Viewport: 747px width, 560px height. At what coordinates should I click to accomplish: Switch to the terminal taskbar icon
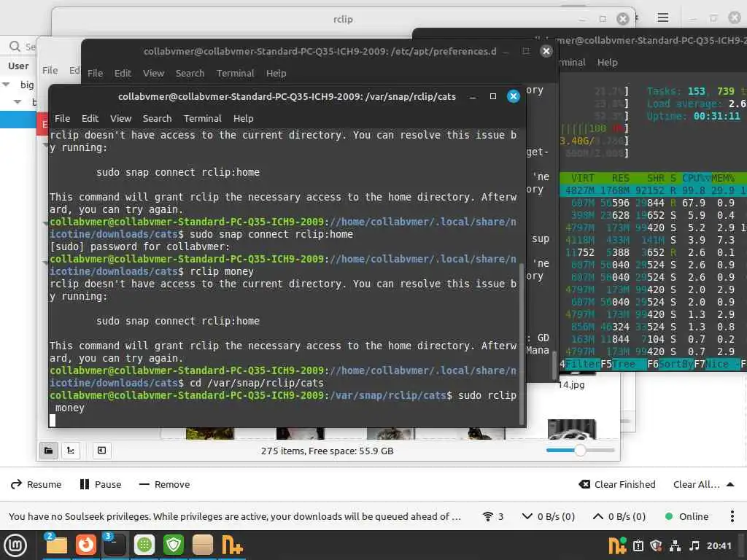click(x=115, y=545)
